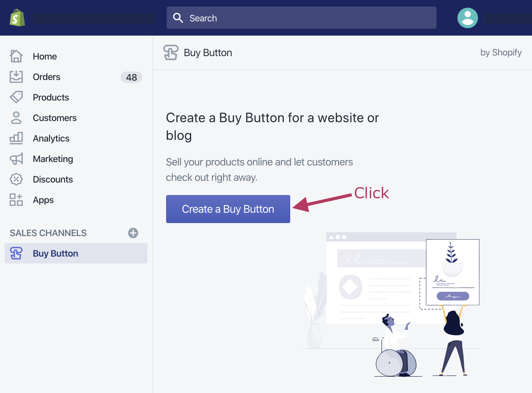532x393 pixels.
Task: Click the search magnifier icon
Action: point(178,18)
